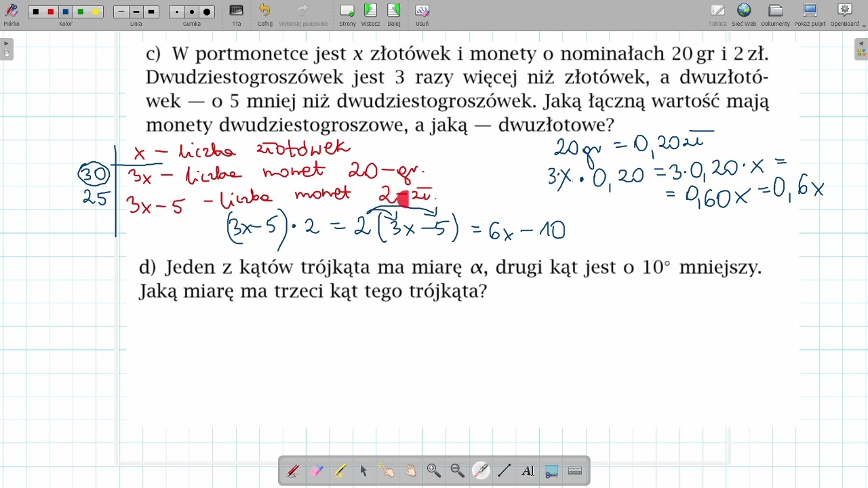868x488 pixels.
Task: Pick the large eraser size
Action: 207,12
